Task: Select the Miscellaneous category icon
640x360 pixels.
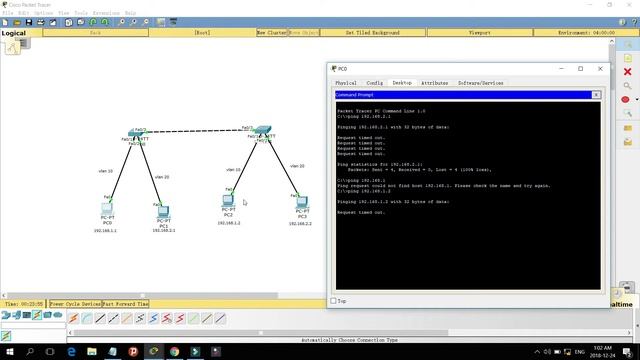Action: coord(47,315)
